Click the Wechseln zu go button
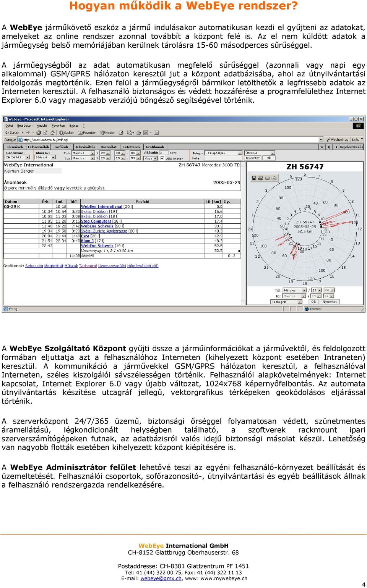The height and width of the screenshot is (588, 367). coord(338,139)
